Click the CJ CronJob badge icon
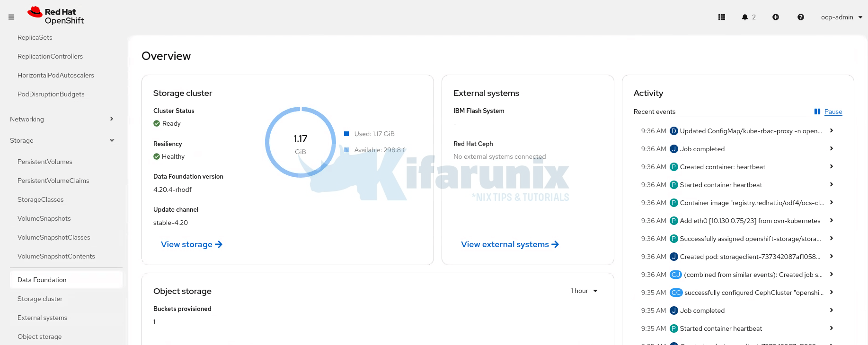This screenshot has height=345, width=868. click(676, 275)
